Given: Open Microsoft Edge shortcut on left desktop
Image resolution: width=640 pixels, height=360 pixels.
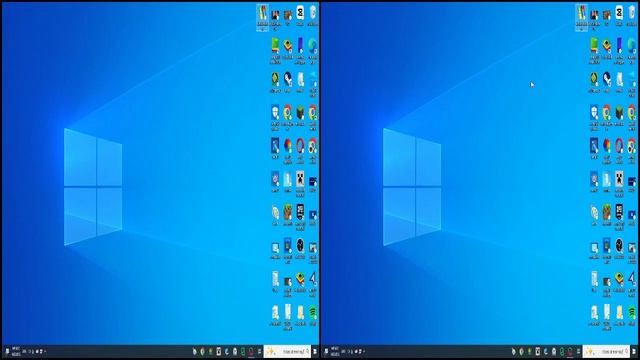Looking at the screenshot, I should pos(313,51).
